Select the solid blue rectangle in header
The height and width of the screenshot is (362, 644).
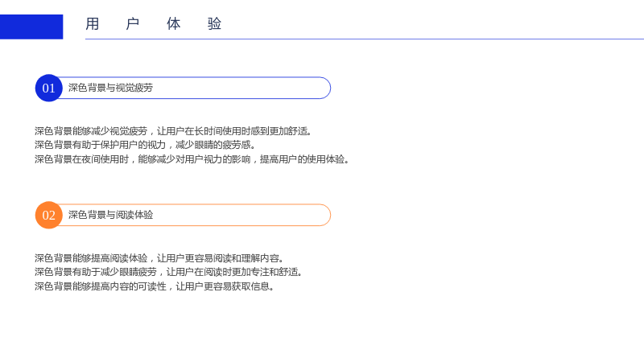(31, 27)
